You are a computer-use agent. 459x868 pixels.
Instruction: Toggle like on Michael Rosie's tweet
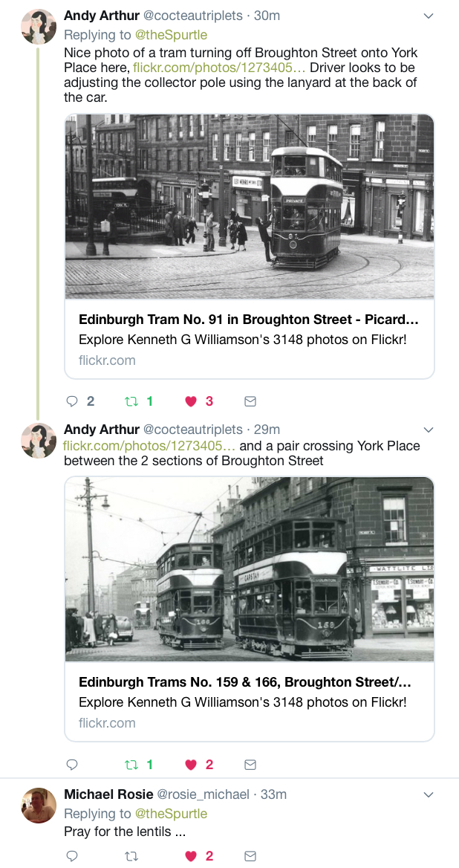(x=191, y=856)
